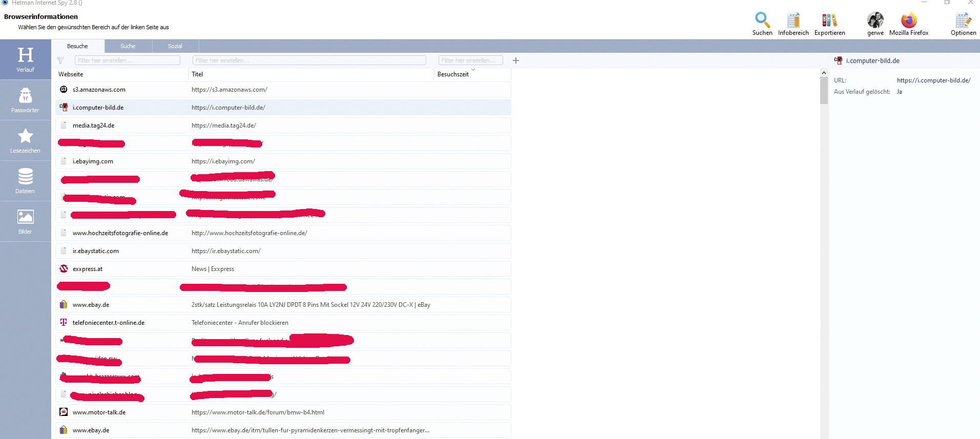Select the Leistungsrelais eBay title

(311, 305)
